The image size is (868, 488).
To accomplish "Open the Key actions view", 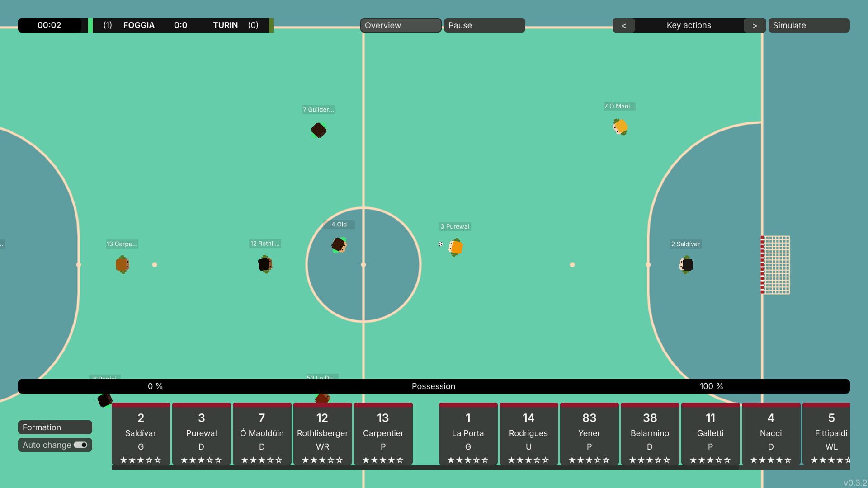I will (x=689, y=25).
